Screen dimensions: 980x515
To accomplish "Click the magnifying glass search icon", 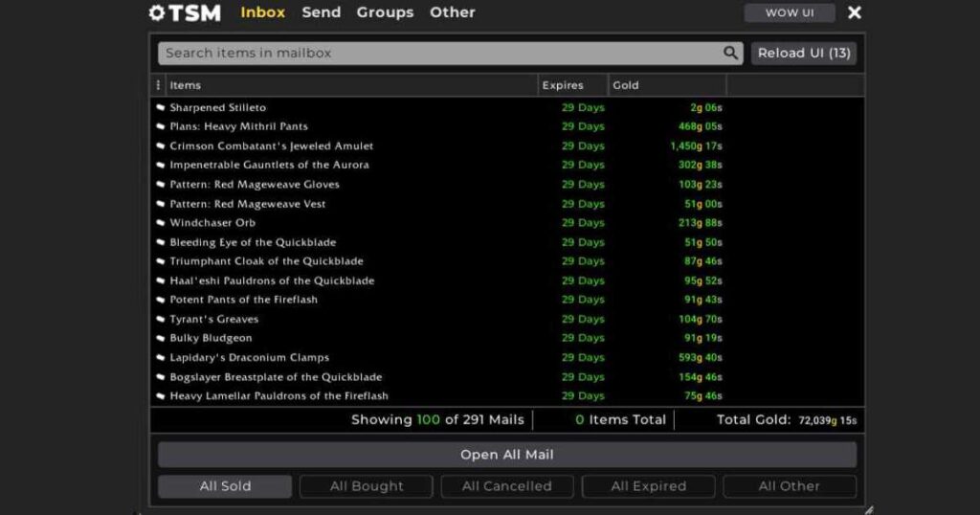I will (x=730, y=54).
